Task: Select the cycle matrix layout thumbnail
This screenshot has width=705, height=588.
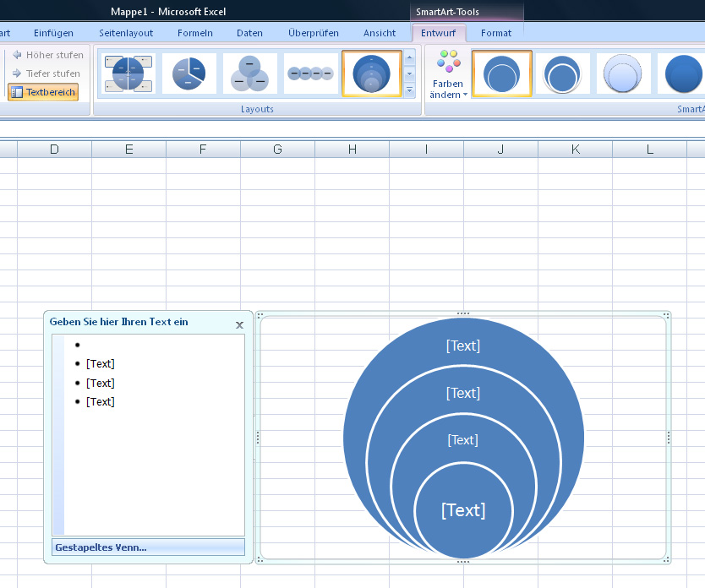Action: tap(128, 73)
